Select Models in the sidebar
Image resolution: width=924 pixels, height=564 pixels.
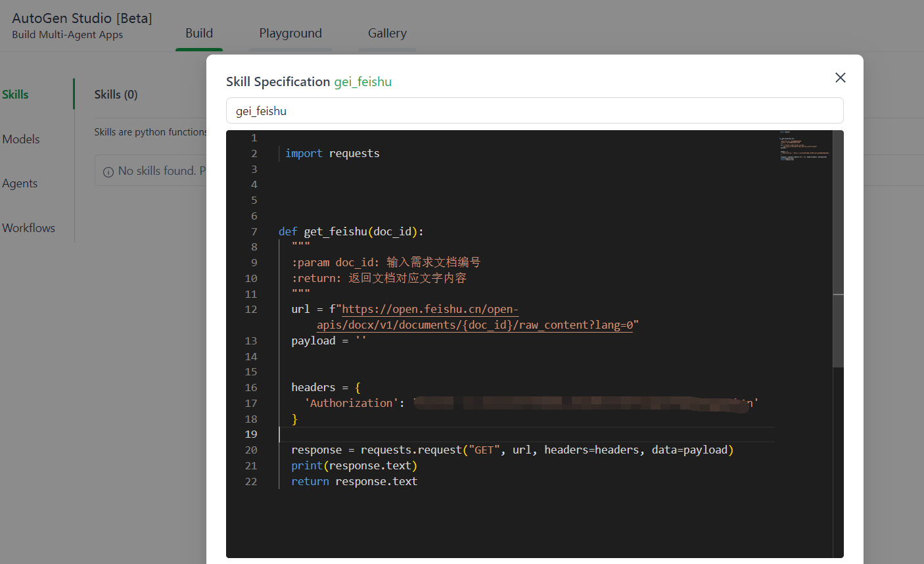(20, 139)
